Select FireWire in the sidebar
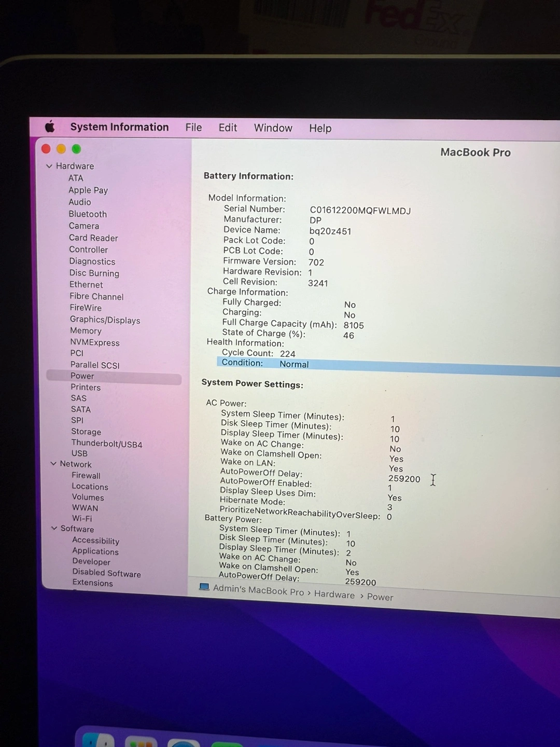This screenshot has width=560, height=747. (86, 308)
